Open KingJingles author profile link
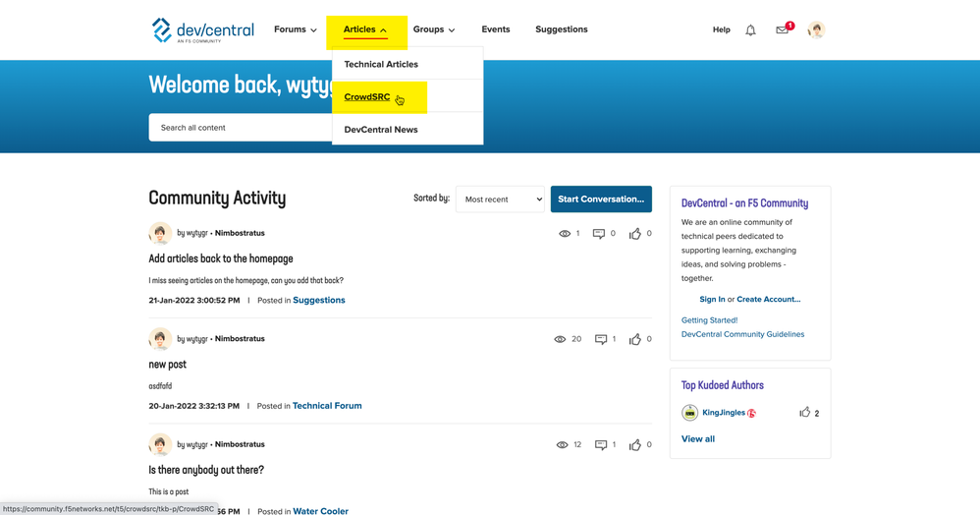 pos(724,413)
